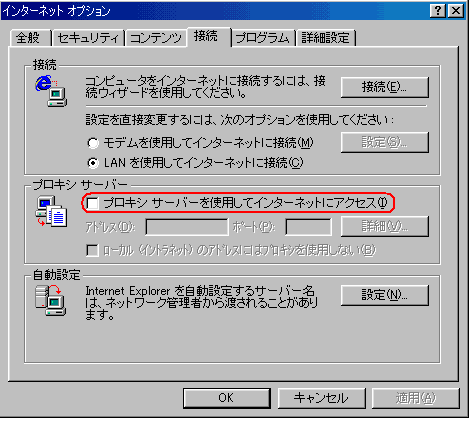
Task: Switch to the プログラム tab
Action: (x=263, y=38)
